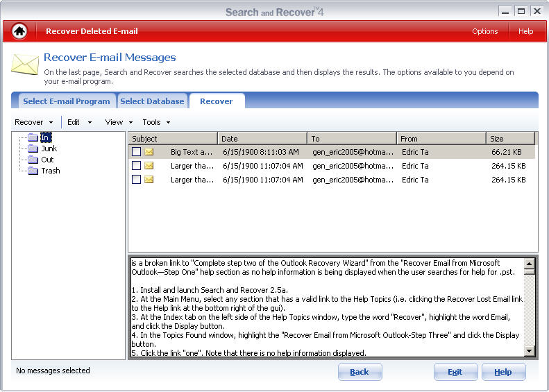The height and width of the screenshot is (392, 549).
Task: Switch to Select Database tab
Action: 152,101
